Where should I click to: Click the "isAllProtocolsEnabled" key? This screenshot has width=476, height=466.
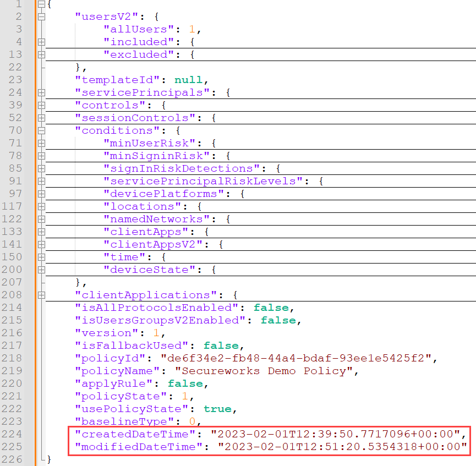157,308
